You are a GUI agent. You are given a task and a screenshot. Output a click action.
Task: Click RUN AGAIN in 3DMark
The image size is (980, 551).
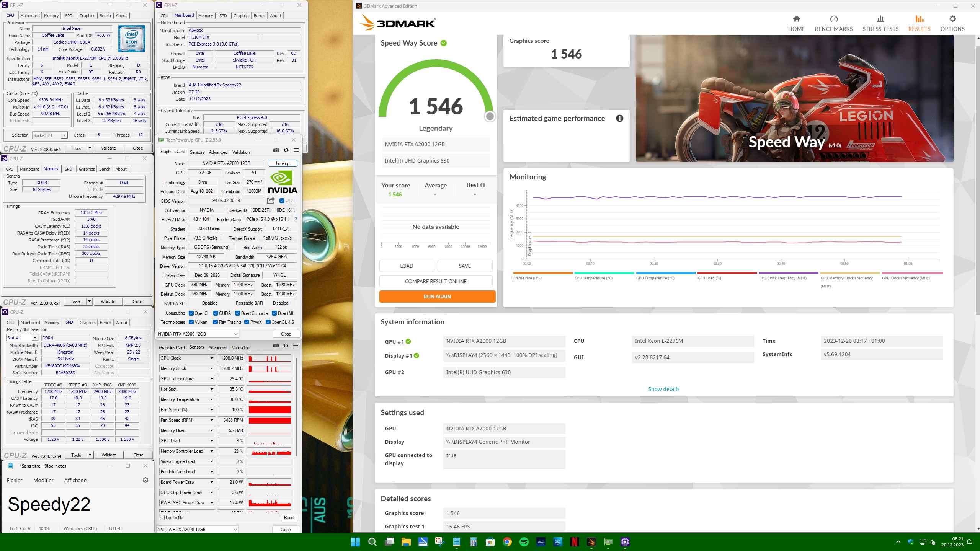tap(437, 297)
